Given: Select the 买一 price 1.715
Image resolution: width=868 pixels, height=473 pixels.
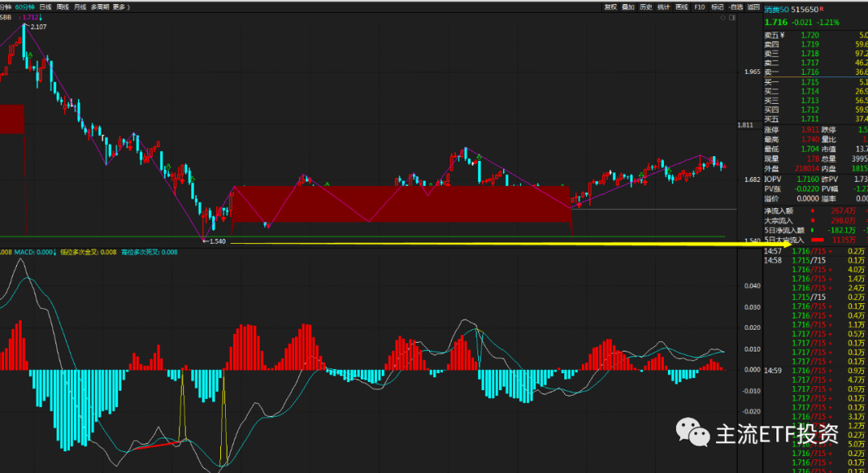Looking at the screenshot, I should 810,82.
